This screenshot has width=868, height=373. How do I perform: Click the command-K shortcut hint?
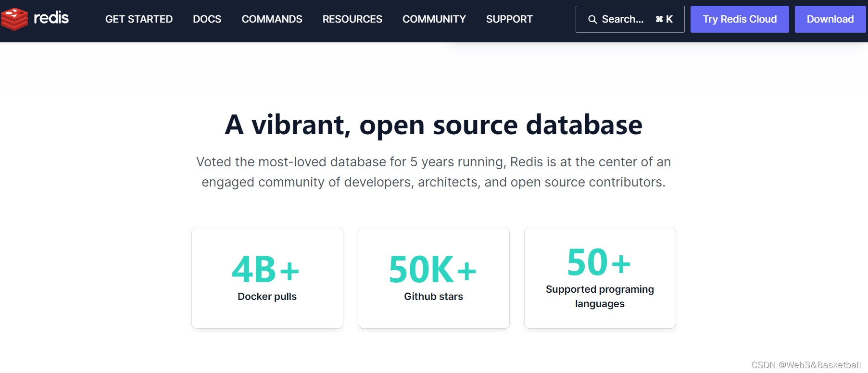coord(664,19)
